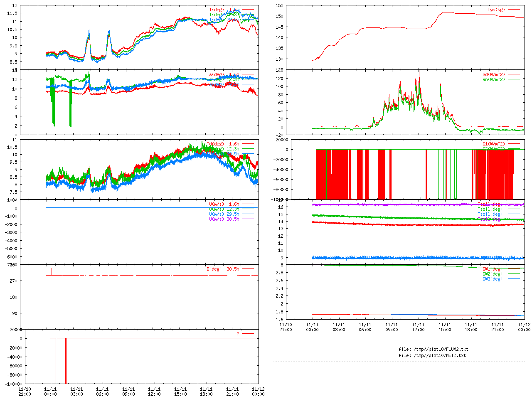532x399 pixels.
Task: Click the '150' y-axis tick on Lys plot
Action: click(279, 16)
